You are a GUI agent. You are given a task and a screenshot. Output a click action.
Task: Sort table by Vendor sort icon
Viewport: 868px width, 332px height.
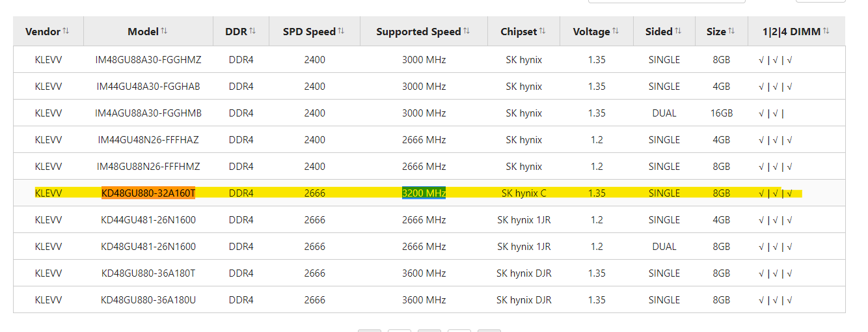click(x=66, y=31)
